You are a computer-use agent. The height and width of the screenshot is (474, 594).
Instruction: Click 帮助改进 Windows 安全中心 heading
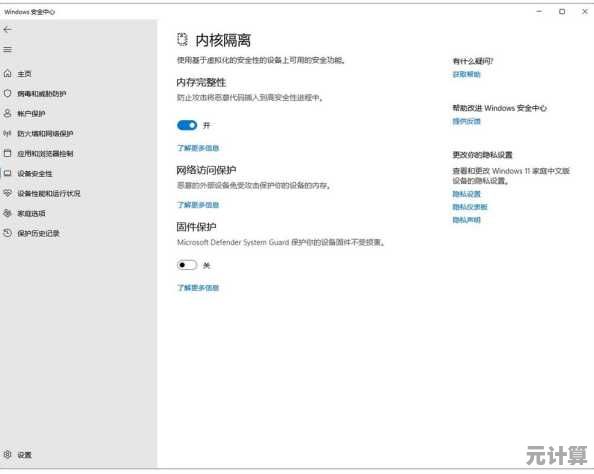(500, 108)
